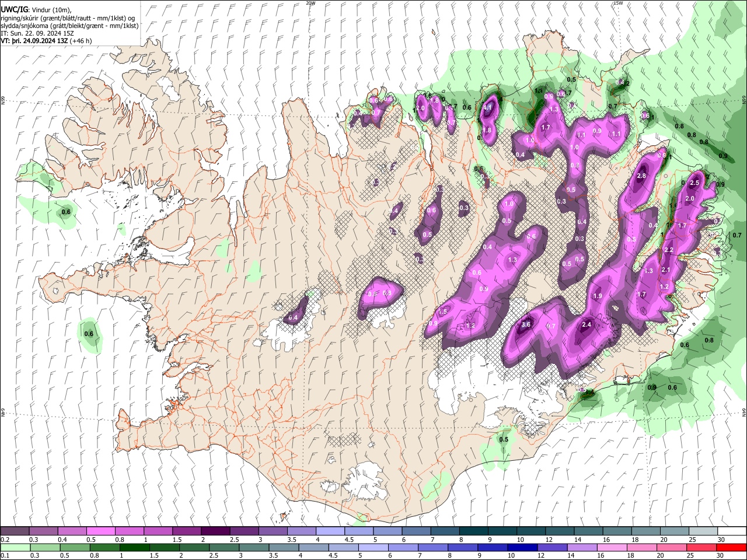
Task: Select the 16 light pink rain legend swatch
Action: [612, 548]
